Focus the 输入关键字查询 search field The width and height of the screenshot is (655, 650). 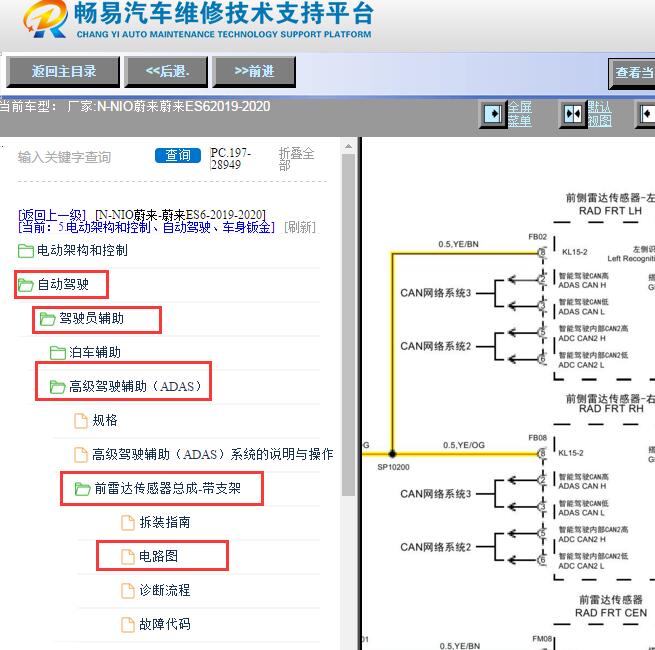coord(64,157)
